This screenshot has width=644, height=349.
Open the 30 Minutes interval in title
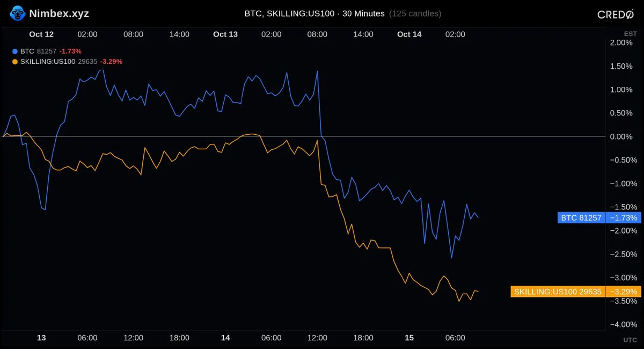[363, 14]
